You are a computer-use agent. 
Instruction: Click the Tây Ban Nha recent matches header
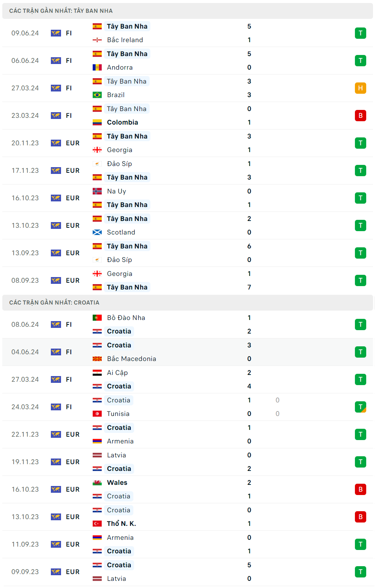[61, 11]
